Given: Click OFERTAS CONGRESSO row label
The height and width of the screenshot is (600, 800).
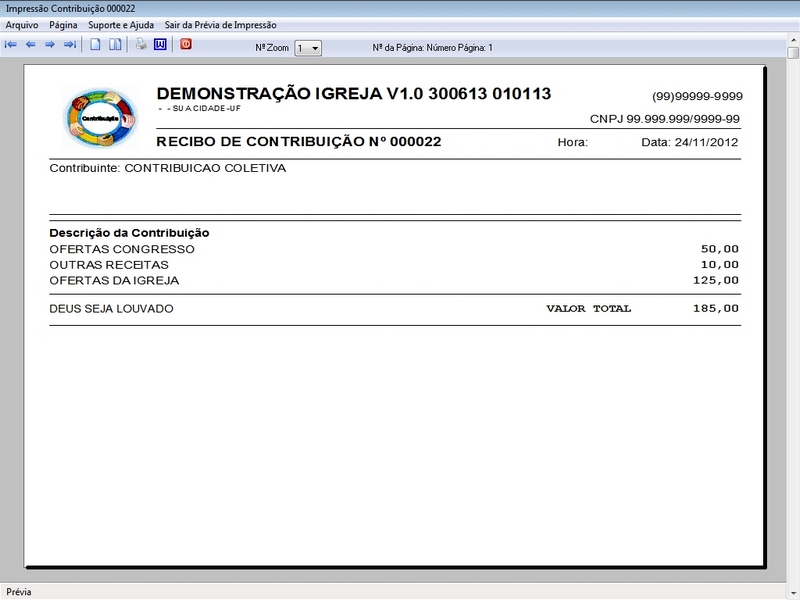Looking at the screenshot, I should click(122, 249).
